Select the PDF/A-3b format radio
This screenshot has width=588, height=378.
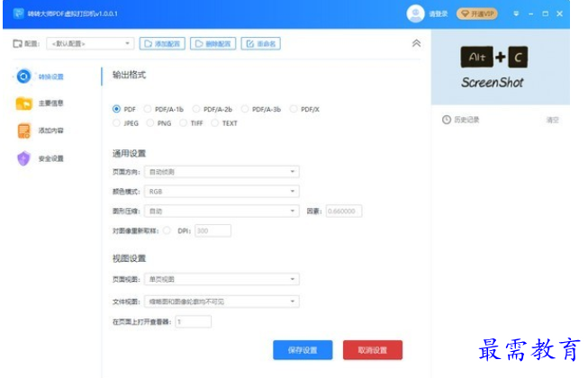pos(245,109)
